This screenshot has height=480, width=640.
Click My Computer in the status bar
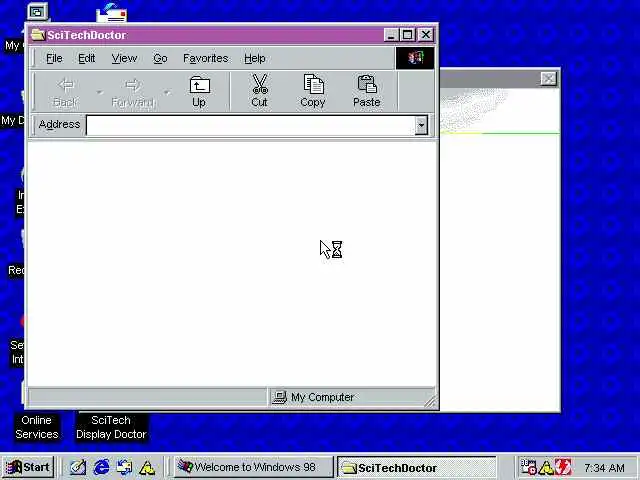tap(313, 397)
